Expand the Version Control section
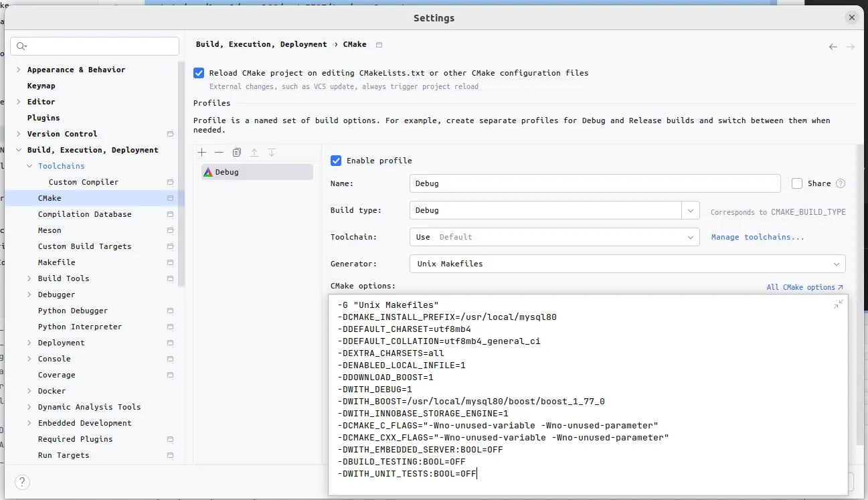Viewport: 868px width, 500px height. coord(19,134)
